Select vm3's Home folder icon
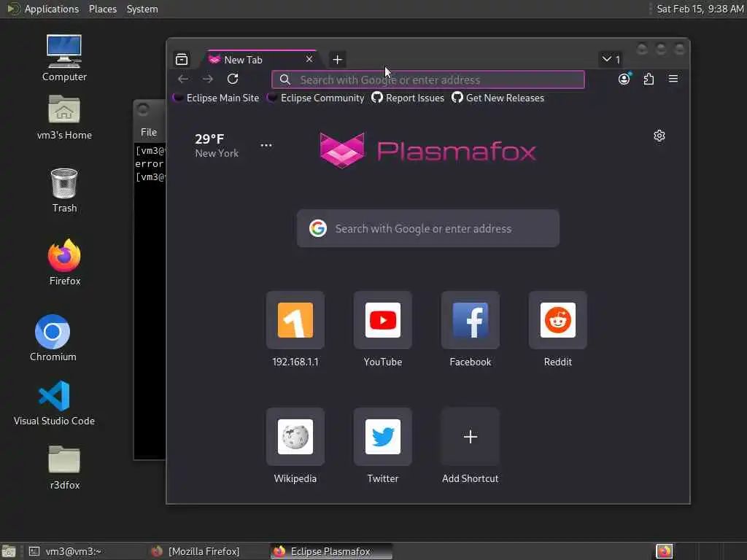This screenshot has width=747, height=560. 64,117
